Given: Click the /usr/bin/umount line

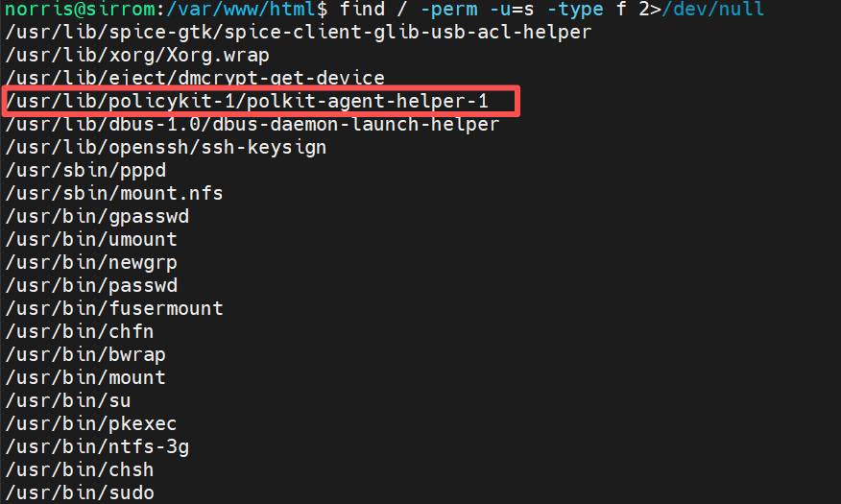Looking at the screenshot, I should click(x=91, y=239).
